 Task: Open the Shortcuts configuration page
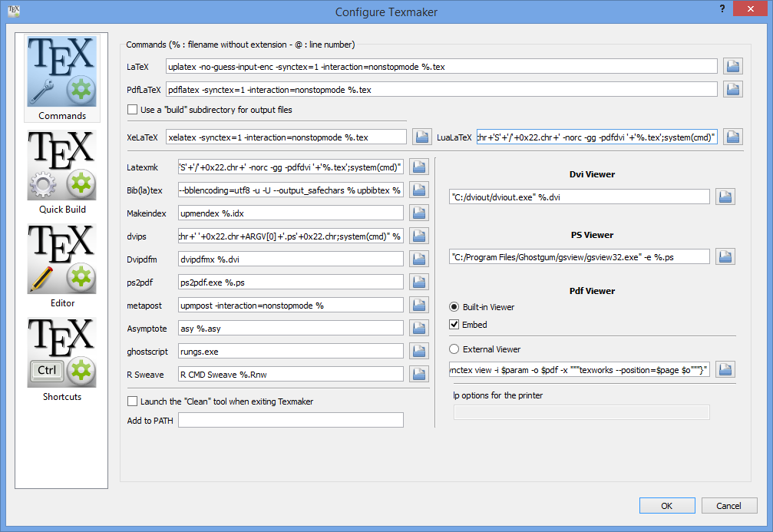click(x=62, y=359)
